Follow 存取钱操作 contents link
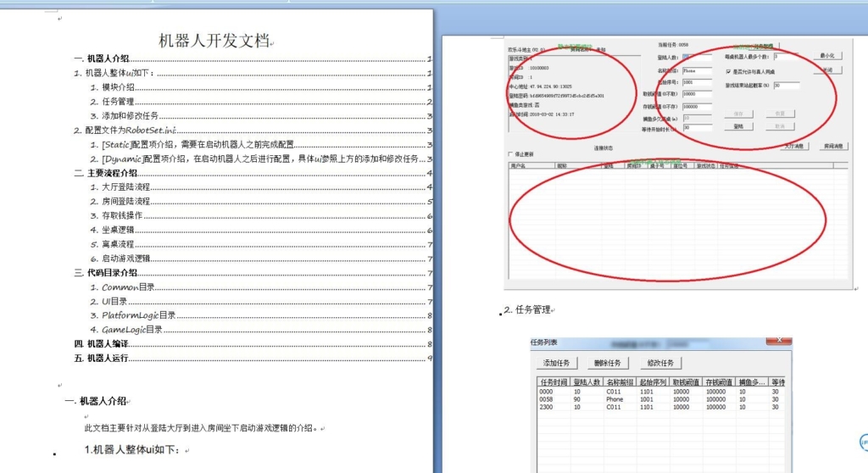This screenshot has width=868, height=473. pos(122,215)
